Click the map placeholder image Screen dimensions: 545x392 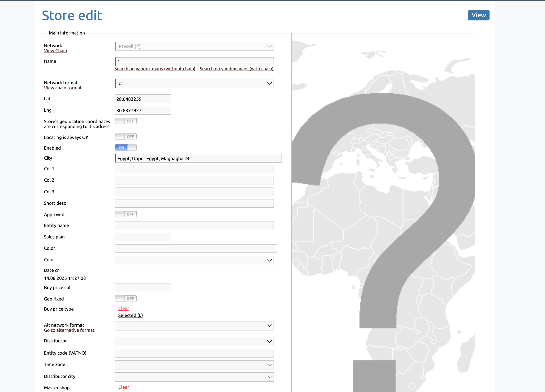[383, 212]
